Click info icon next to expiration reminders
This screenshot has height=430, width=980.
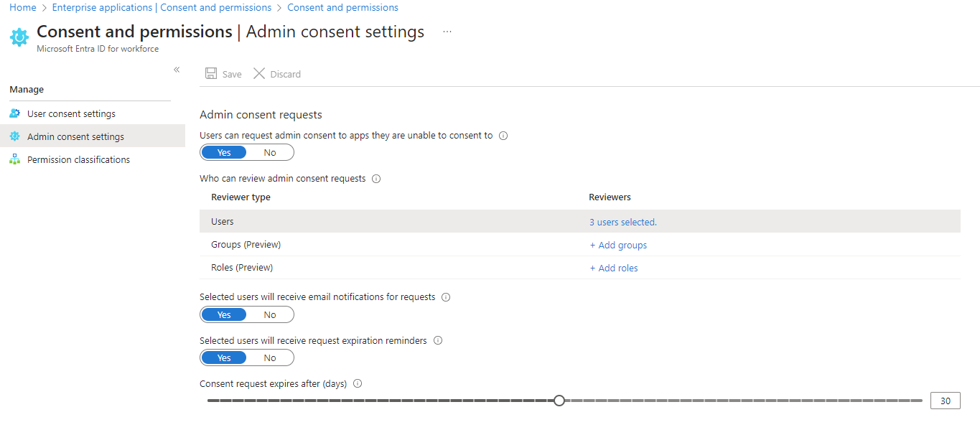(438, 341)
